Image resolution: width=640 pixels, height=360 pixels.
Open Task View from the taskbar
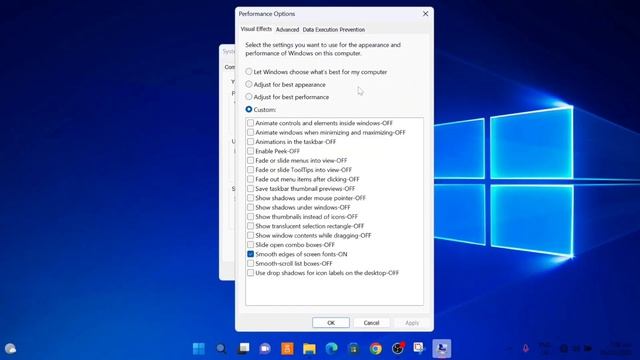[x=243, y=349]
